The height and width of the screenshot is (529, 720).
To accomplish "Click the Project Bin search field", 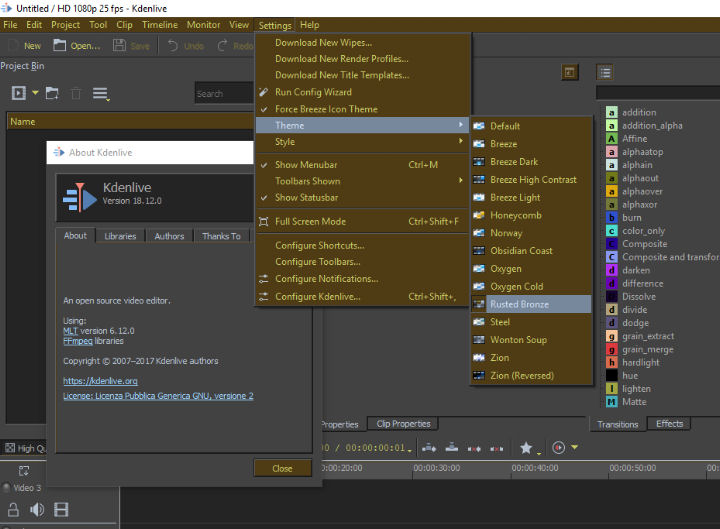I will click(x=224, y=93).
